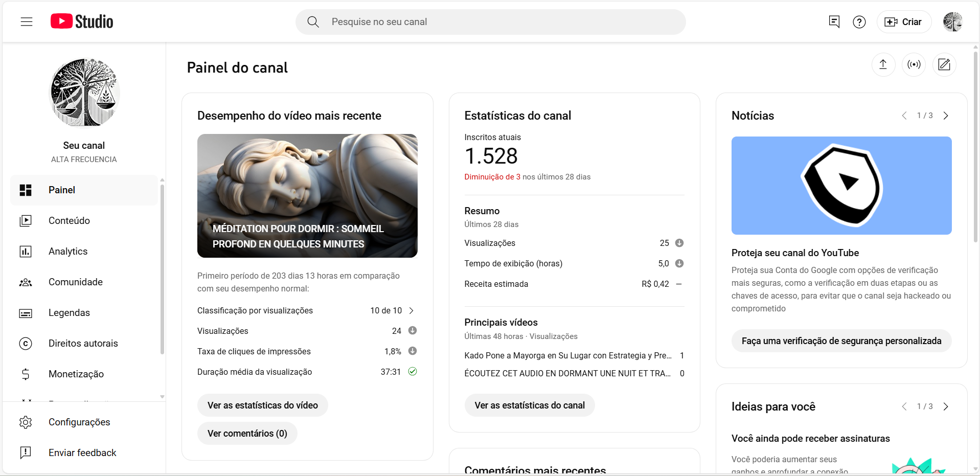Click Diminuição de 3 text
Viewport: 980px width, 476px height.
point(492,177)
